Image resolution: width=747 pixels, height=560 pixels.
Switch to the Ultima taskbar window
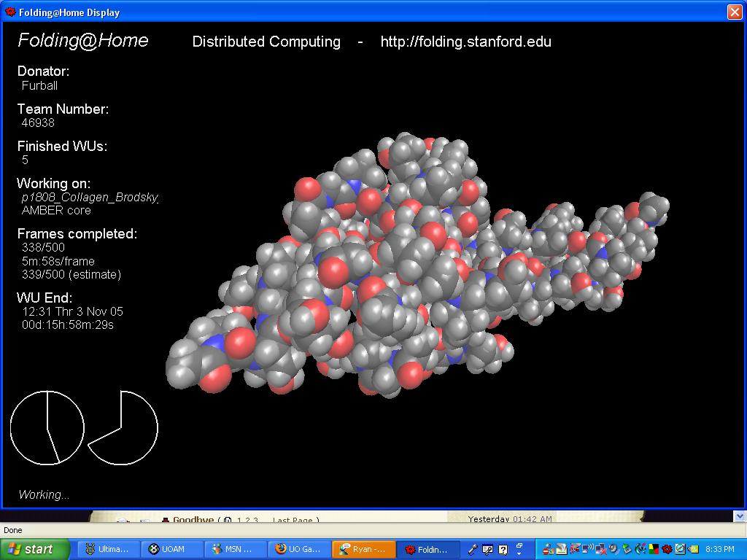click(x=108, y=549)
